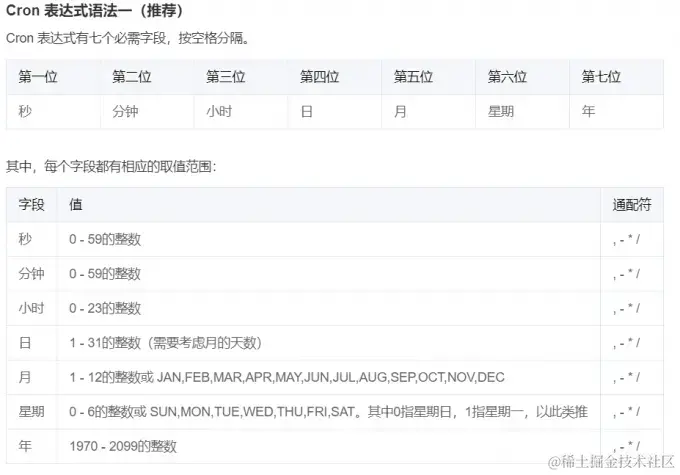
Task: Click the sentence "Cron 表达式有七个必需字段，按空格分隔。"
Action: point(128,38)
